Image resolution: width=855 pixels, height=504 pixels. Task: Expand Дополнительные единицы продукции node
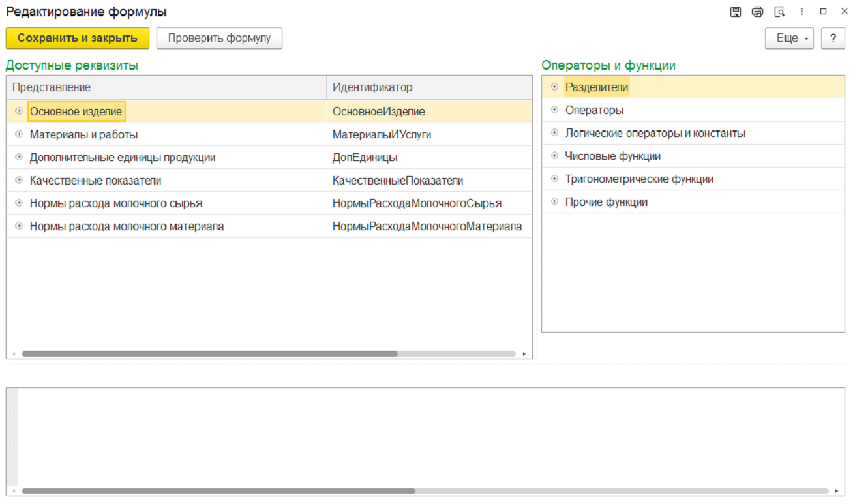(19, 157)
